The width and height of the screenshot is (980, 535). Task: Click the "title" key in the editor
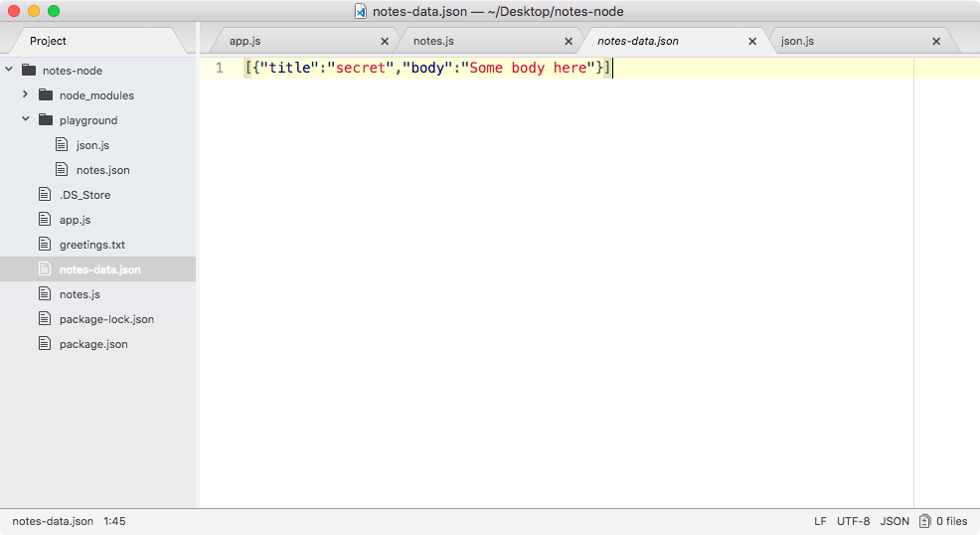coord(289,68)
